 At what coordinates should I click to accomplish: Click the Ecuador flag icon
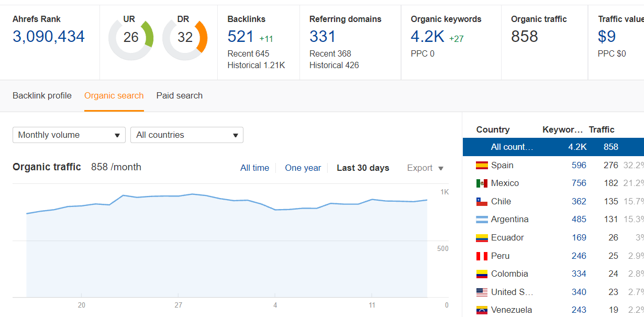482,238
